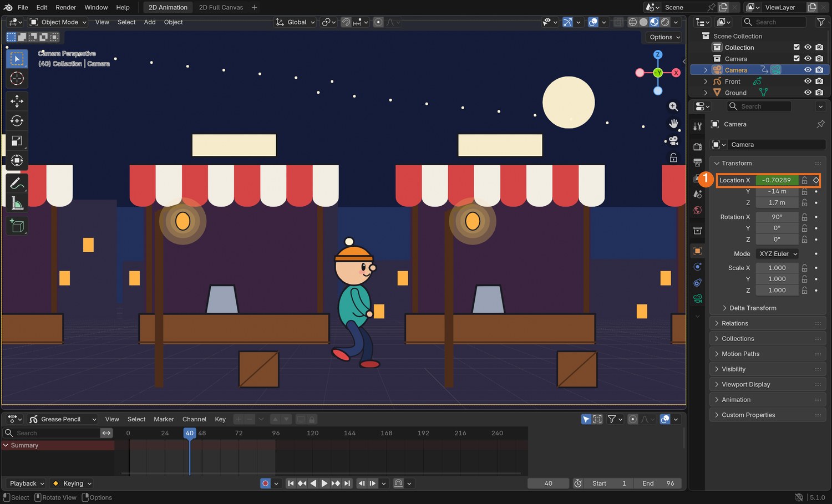This screenshot has height=504, width=832.
Task: Hide the Ground object in viewport
Action: click(x=808, y=93)
